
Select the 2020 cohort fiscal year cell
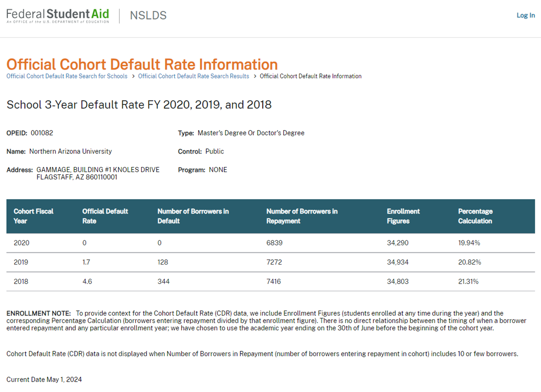[22, 243]
